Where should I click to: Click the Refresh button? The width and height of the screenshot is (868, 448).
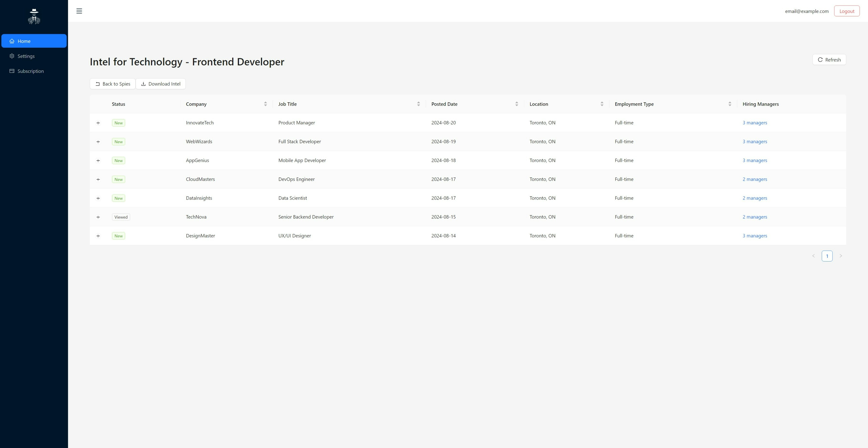point(829,60)
